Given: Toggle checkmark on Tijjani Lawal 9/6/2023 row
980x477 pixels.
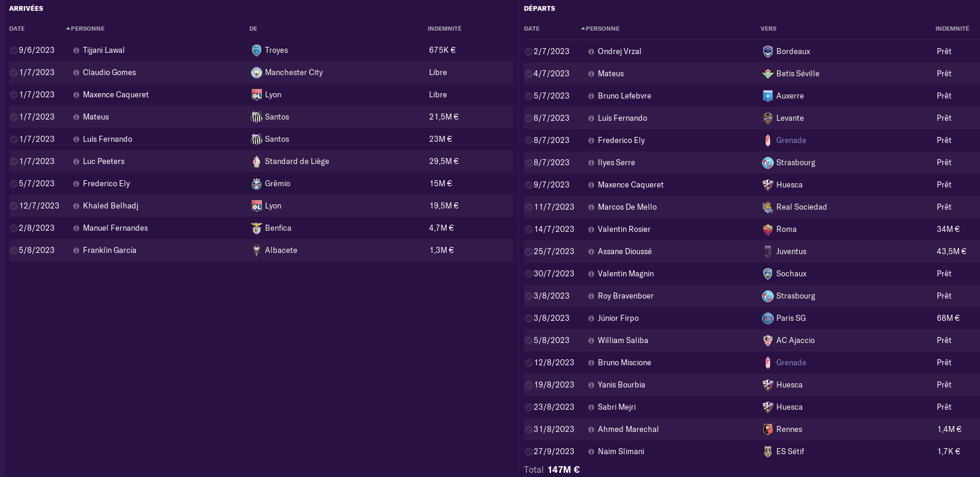Looking at the screenshot, I should coord(13,50).
